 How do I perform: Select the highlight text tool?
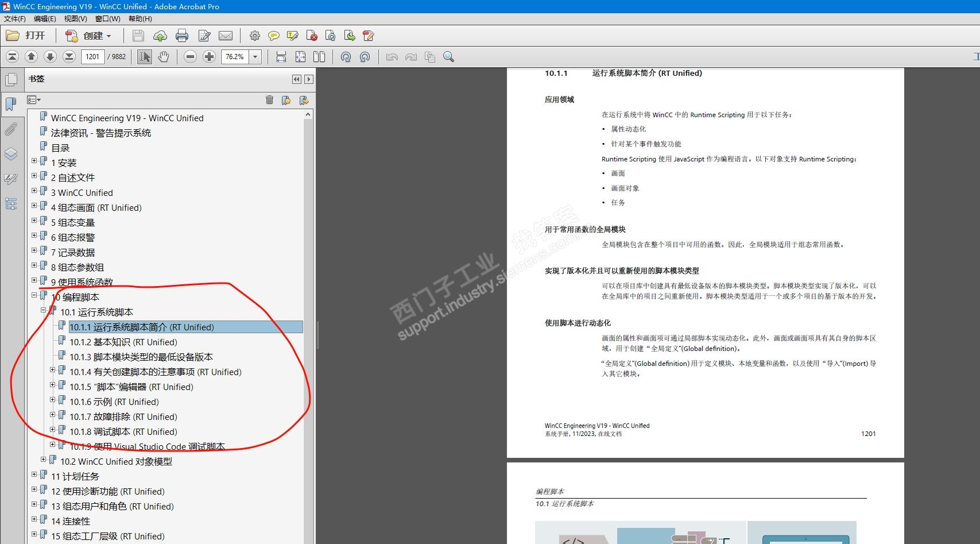point(293,36)
